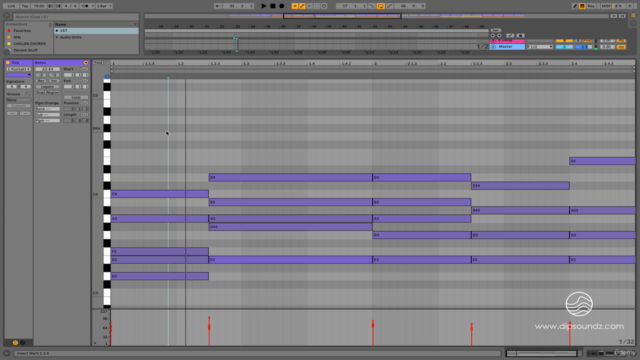Click the Dupl. Region button
This screenshot has width=640, height=360.
(x=47, y=92)
